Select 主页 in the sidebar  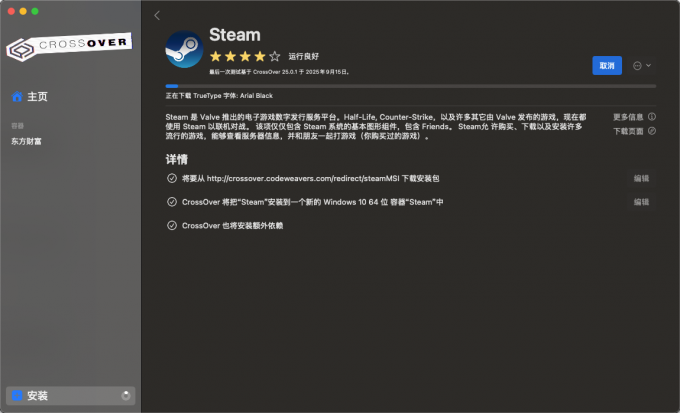click(37, 96)
